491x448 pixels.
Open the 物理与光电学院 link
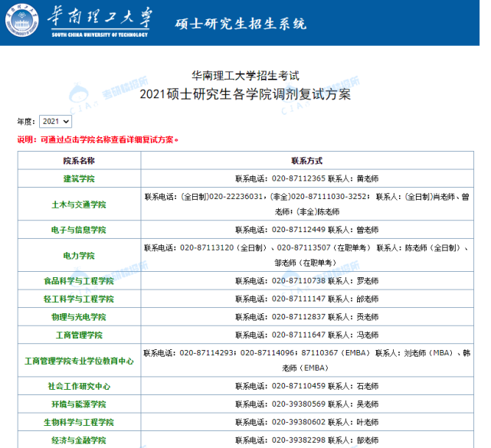point(79,317)
